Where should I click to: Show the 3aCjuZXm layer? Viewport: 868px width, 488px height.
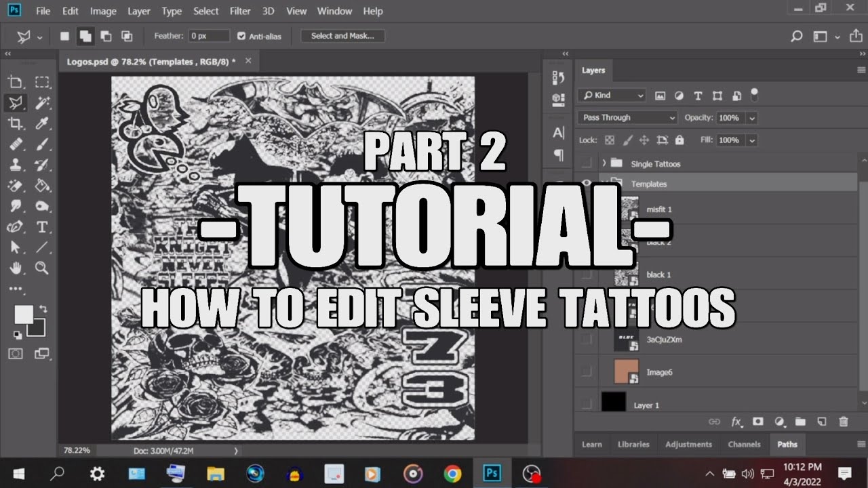pyautogui.click(x=587, y=339)
